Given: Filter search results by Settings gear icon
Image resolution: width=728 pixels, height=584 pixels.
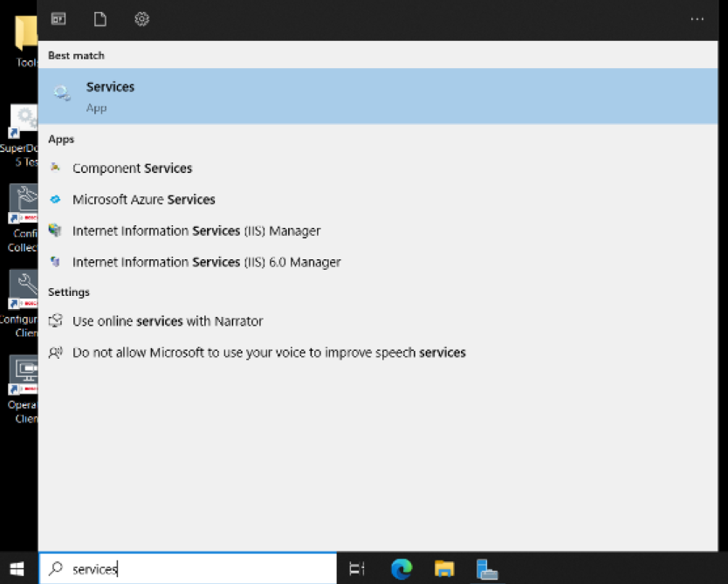Looking at the screenshot, I should (141, 19).
